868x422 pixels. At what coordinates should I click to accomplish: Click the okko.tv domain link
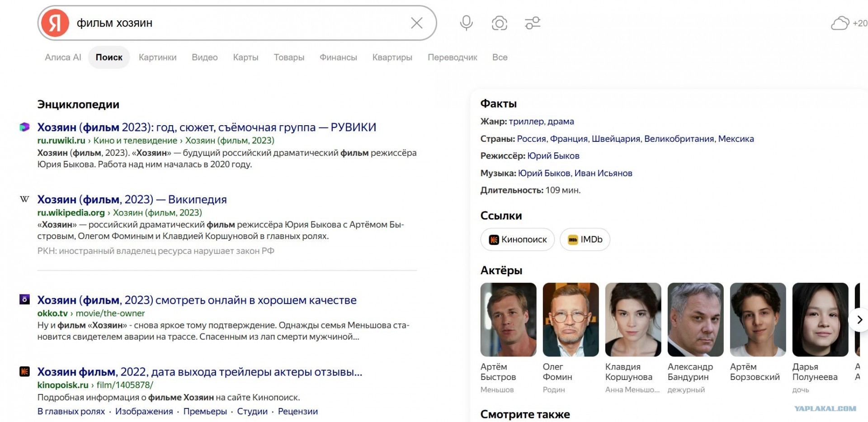(x=52, y=313)
